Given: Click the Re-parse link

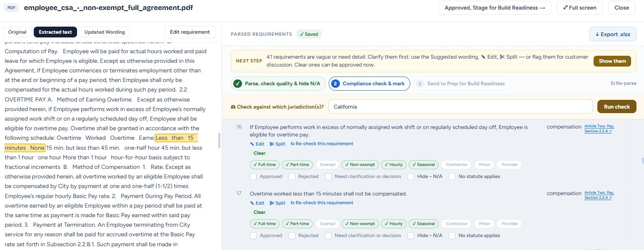Looking at the screenshot, I should (624, 84).
